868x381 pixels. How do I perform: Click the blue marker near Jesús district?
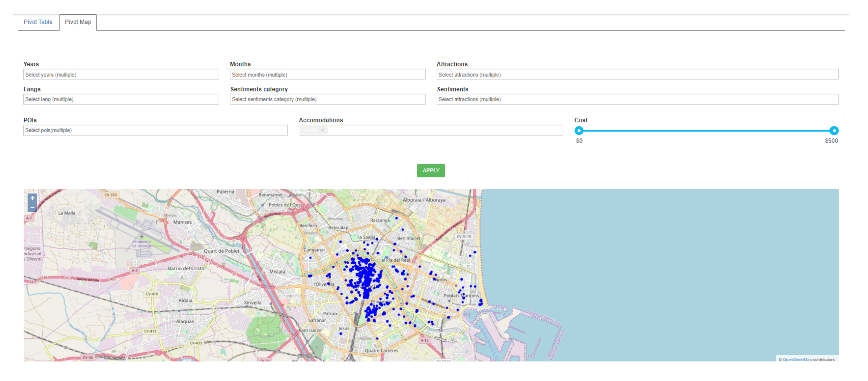341,334
